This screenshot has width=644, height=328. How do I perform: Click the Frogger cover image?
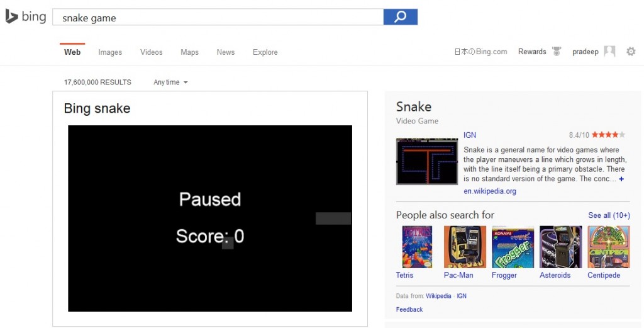513,247
